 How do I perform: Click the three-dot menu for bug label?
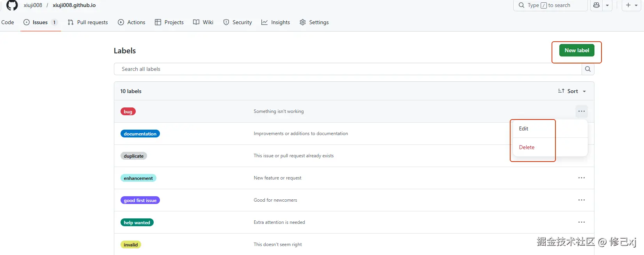(x=582, y=111)
